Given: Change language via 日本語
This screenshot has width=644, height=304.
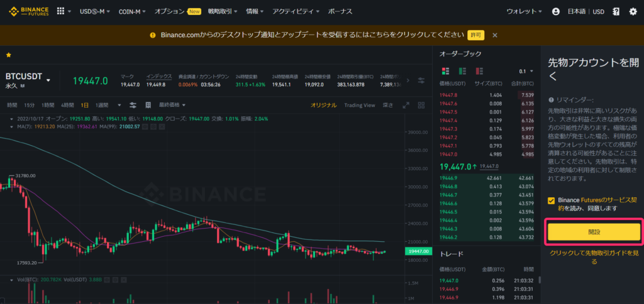Looking at the screenshot, I should (x=577, y=11).
